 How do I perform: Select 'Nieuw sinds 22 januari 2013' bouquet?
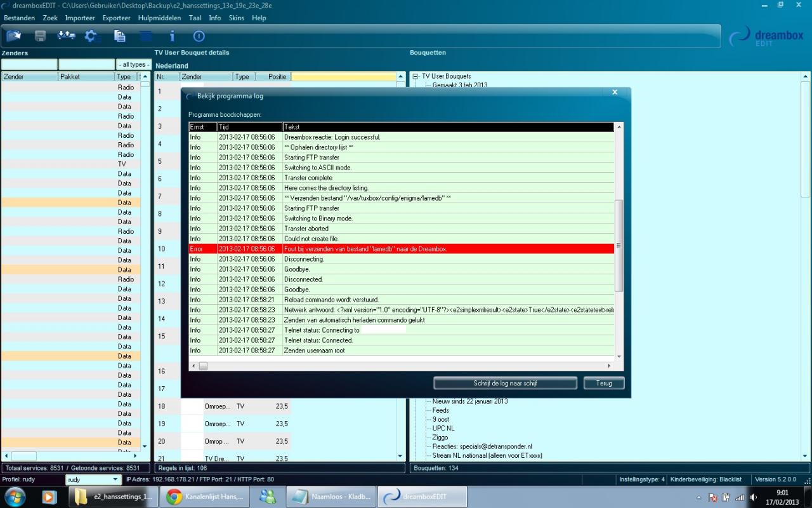[x=470, y=401]
